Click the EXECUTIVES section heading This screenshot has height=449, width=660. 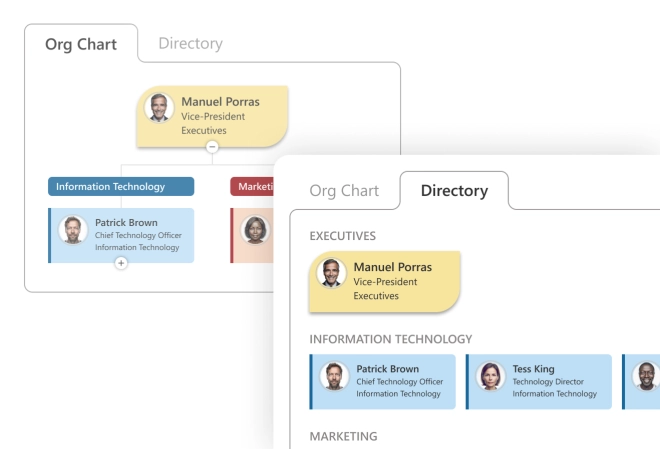tap(343, 236)
